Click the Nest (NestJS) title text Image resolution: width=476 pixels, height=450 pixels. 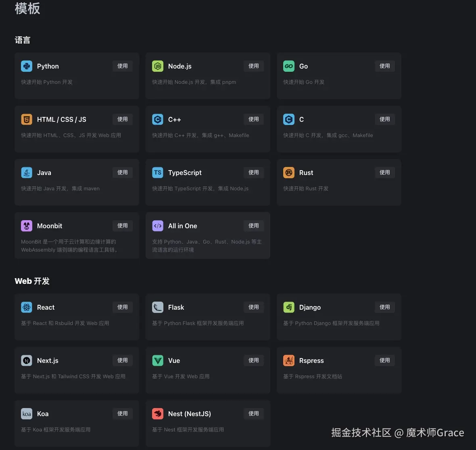[x=190, y=414]
